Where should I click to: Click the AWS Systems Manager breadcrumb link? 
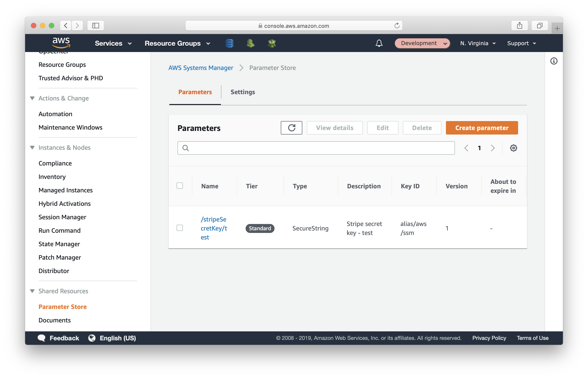[201, 68]
